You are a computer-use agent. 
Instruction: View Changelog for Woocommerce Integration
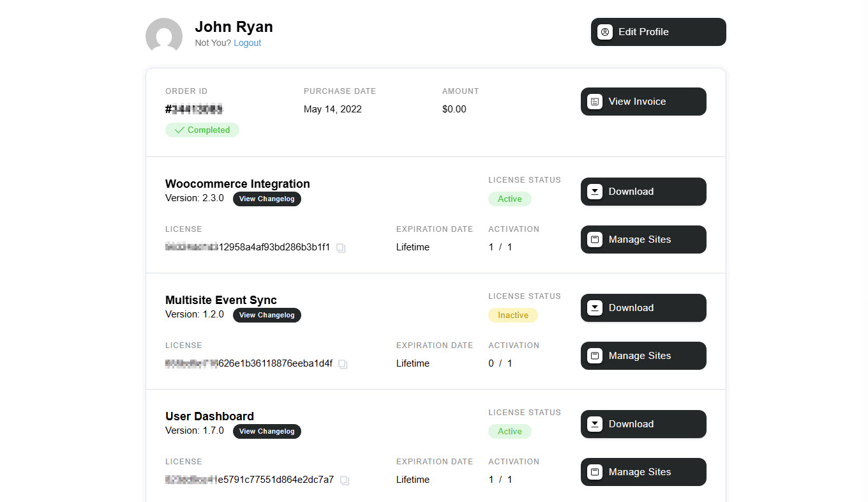tap(267, 199)
